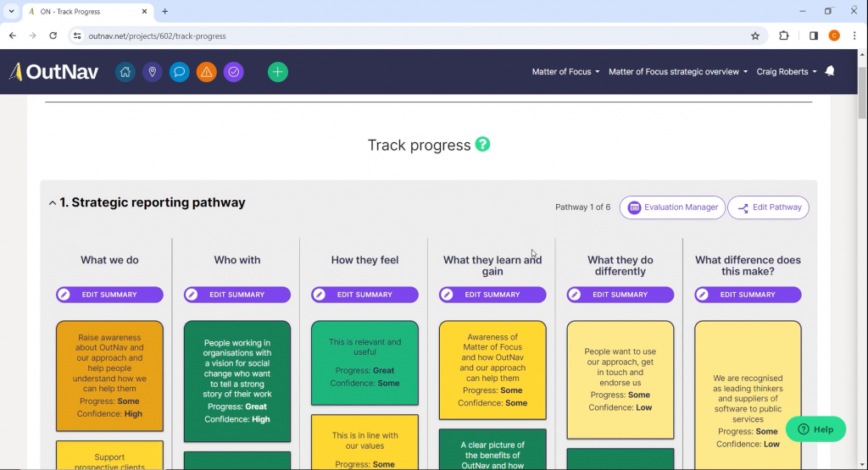Expand Matter of Focus strategic overview menu
Viewport: 868px width, 470px height.
[x=677, y=72]
